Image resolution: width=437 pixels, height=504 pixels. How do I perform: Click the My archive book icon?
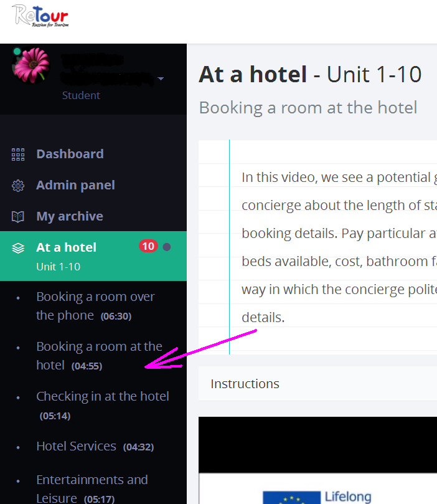[x=18, y=217]
